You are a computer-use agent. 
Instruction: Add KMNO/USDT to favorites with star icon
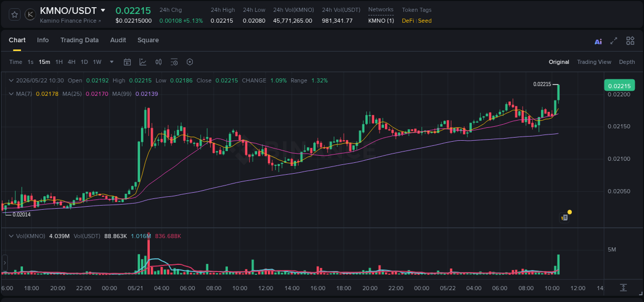(x=15, y=14)
